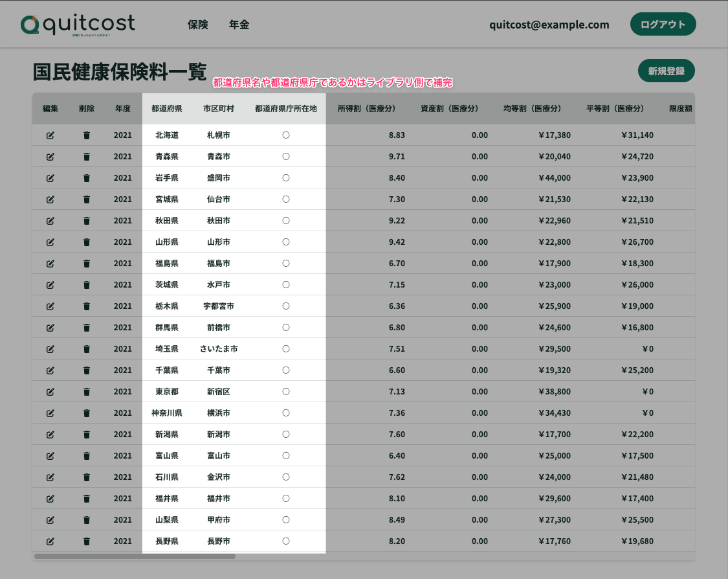Click the 国民健康保険料一覧 heading
This screenshot has height=579, width=728.
click(120, 72)
